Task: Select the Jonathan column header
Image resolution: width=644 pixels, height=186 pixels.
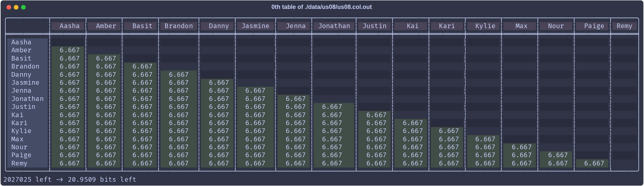Action: pyautogui.click(x=334, y=26)
